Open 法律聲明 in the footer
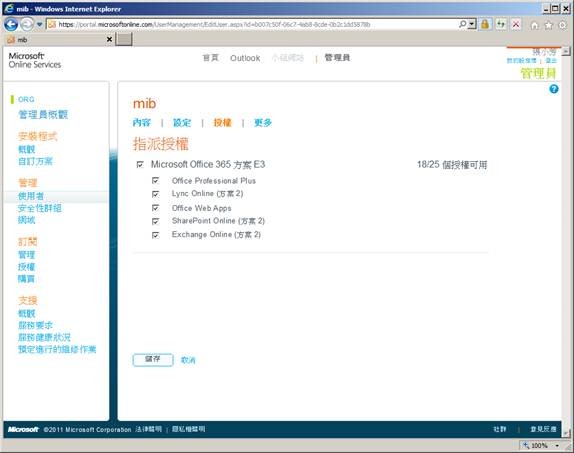This screenshot has width=574, height=453. [148, 429]
